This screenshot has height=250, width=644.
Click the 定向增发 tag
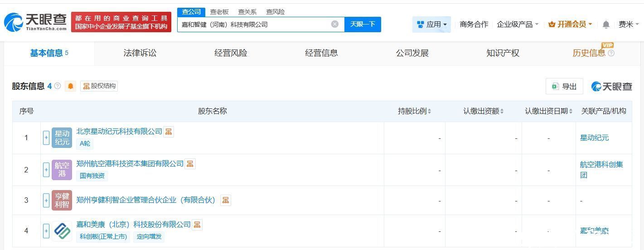(x=149, y=236)
